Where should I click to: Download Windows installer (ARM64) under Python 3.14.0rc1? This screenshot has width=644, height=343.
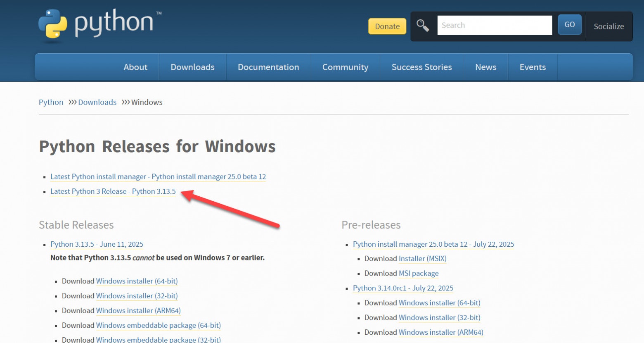441,332
